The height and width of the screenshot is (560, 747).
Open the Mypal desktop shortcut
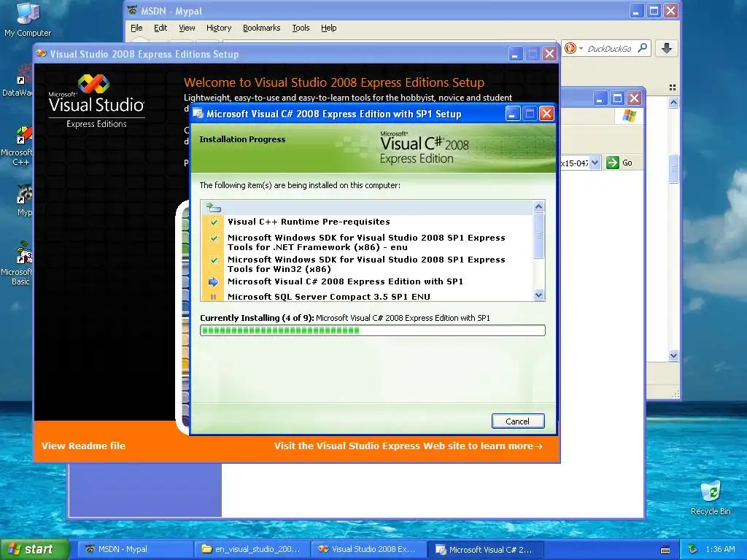coord(24,201)
